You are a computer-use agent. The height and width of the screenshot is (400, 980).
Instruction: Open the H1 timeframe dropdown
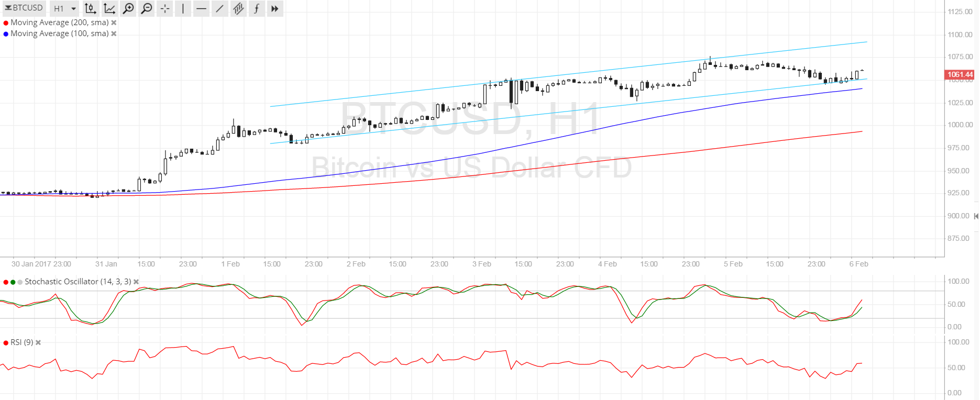tap(65, 8)
